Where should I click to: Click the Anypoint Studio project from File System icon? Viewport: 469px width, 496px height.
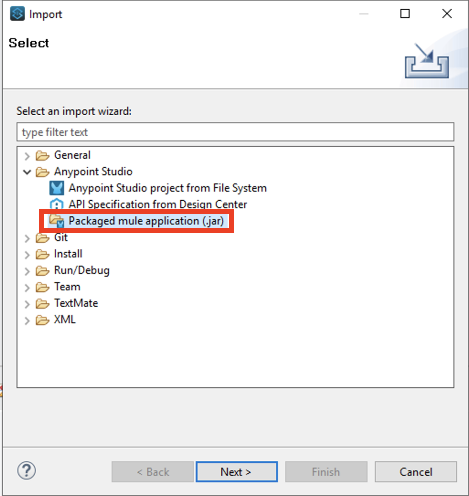pyautogui.click(x=56, y=188)
